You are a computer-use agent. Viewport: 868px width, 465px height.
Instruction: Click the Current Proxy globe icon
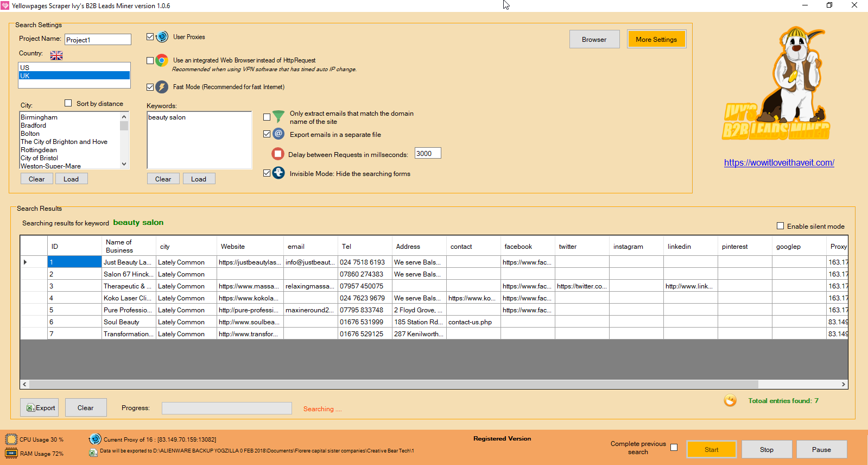pos(95,439)
